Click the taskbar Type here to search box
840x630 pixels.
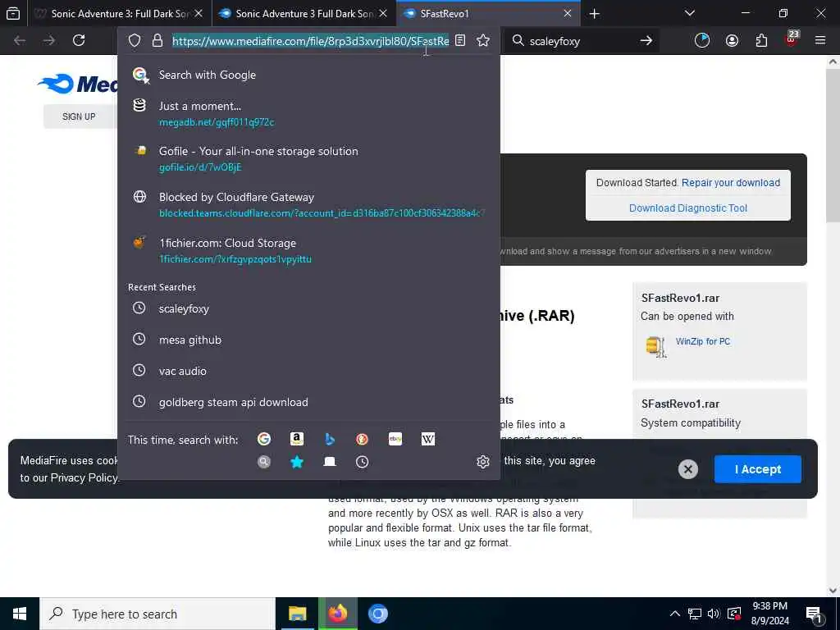(157, 614)
